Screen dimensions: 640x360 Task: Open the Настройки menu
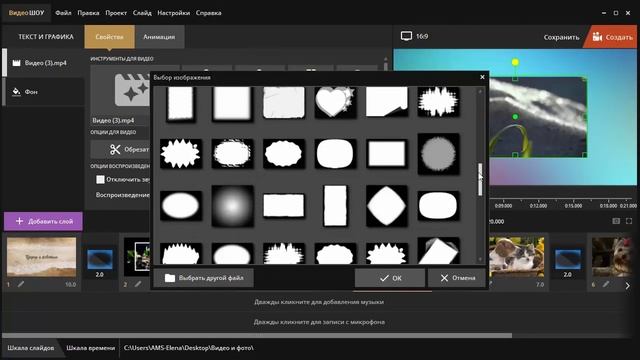[173, 13]
